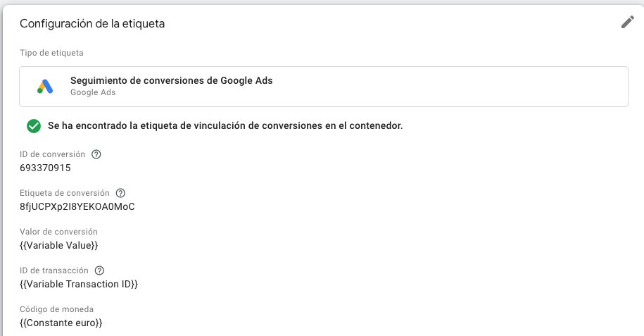Viewport: 644px width, 336px height.
Task: Click the Google Ads logo icon
Action: [x=45, y=87]
